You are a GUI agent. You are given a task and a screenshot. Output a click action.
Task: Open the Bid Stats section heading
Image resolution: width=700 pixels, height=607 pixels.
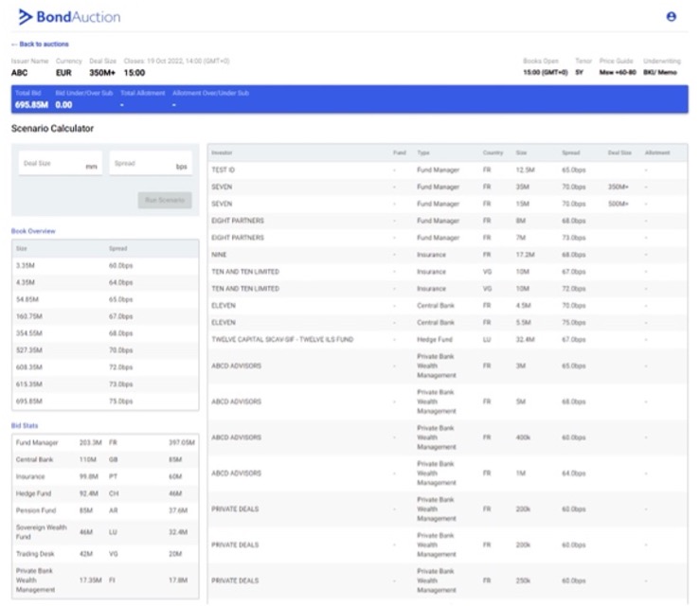[25, 426]
